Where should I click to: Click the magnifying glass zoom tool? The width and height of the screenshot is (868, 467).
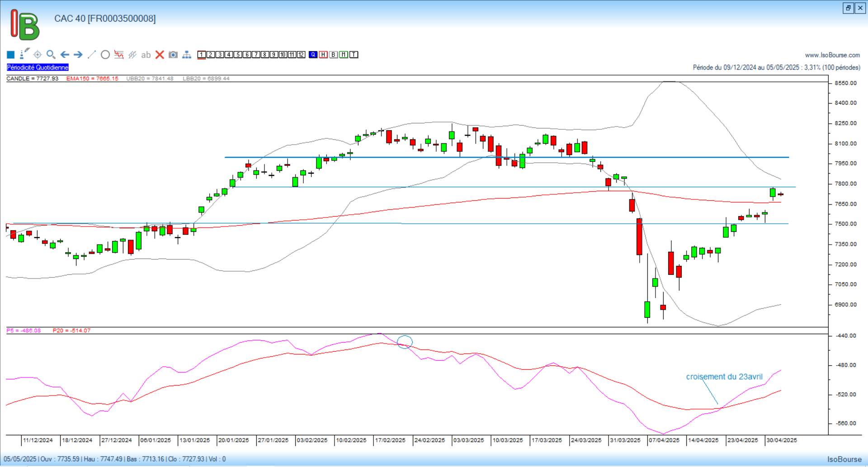pos(51,55)
